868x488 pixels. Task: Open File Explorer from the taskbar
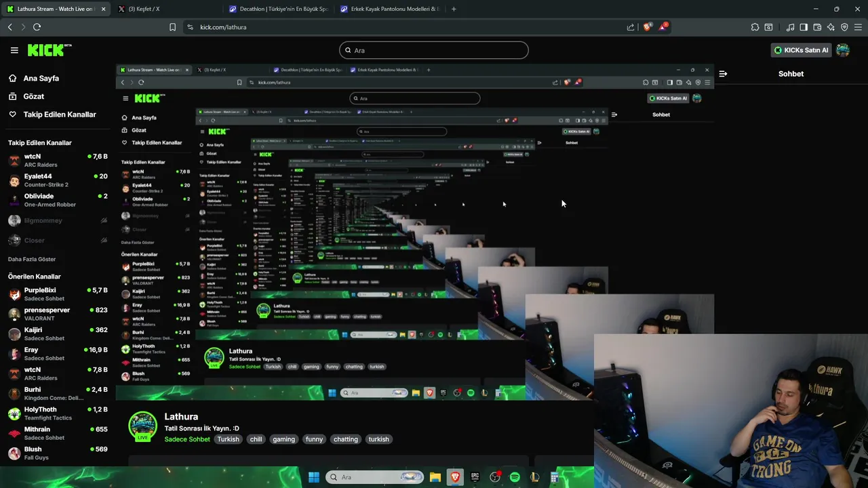point(435,477)
